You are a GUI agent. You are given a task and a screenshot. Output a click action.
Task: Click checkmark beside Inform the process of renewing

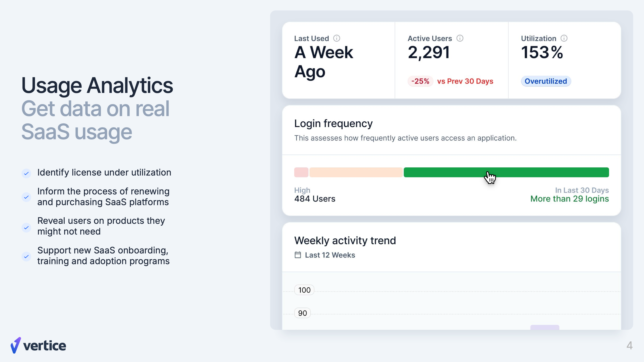[26, 197]
